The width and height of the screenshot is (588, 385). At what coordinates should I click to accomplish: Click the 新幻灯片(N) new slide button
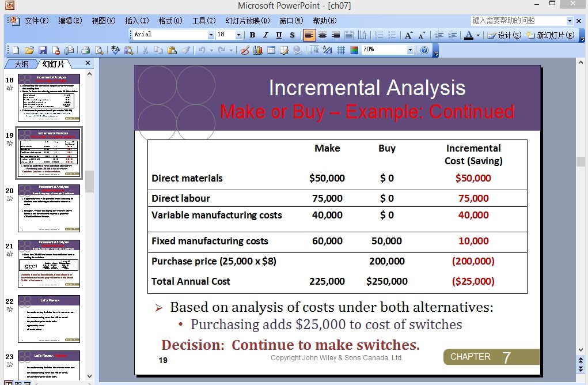click(x=551, y=35)
